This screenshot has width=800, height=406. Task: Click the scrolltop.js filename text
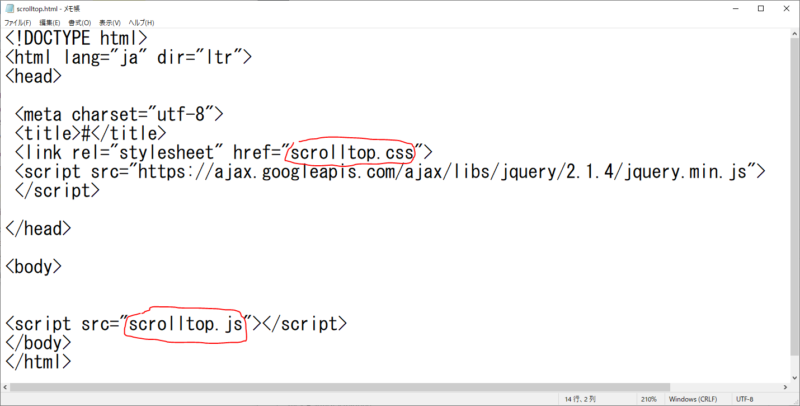pos(186,324)
